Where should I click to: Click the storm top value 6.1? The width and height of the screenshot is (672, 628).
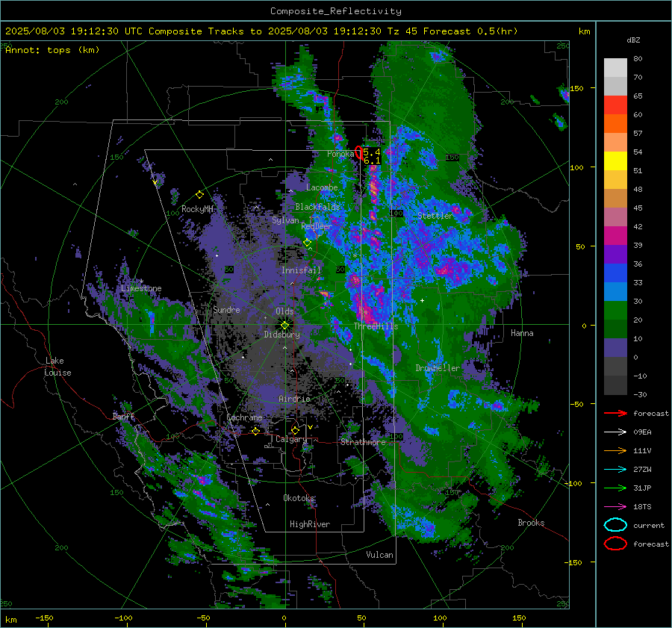point(372,161)
